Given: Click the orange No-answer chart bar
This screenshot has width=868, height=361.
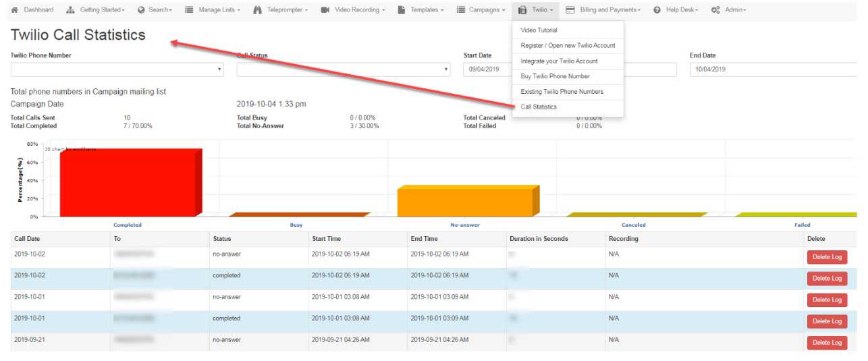Looking at the screenshot, I should [x=466, y=202].
